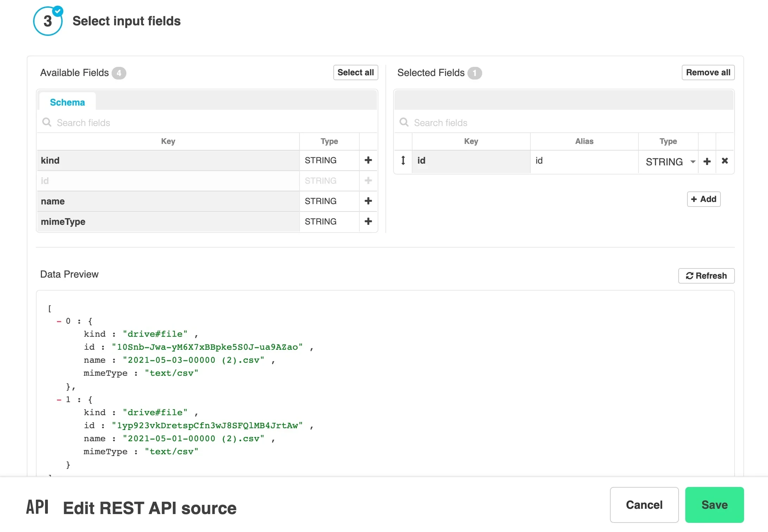Click Remove all above Selected Fields

(708, 72)
